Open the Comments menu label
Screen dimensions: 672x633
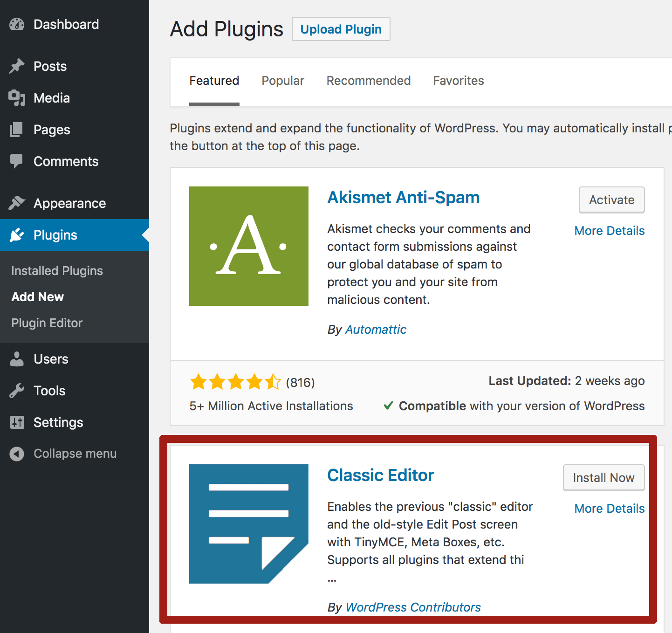point(66,161)
